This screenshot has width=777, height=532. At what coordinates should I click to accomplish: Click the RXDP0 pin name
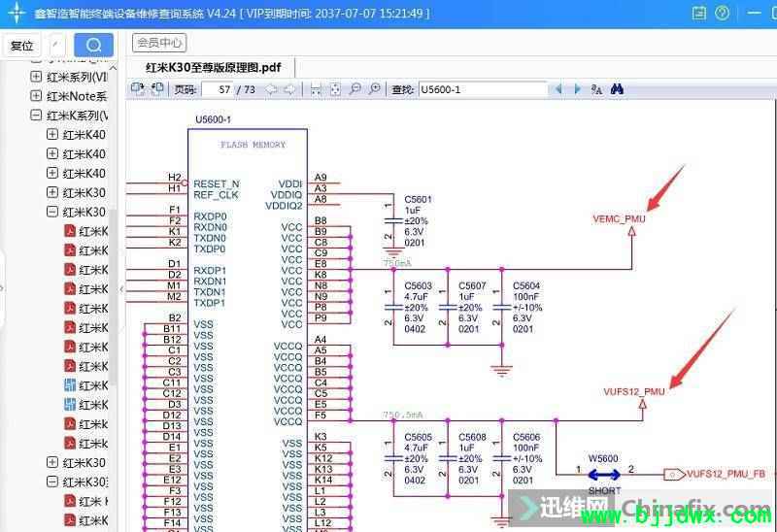point(210,216)
